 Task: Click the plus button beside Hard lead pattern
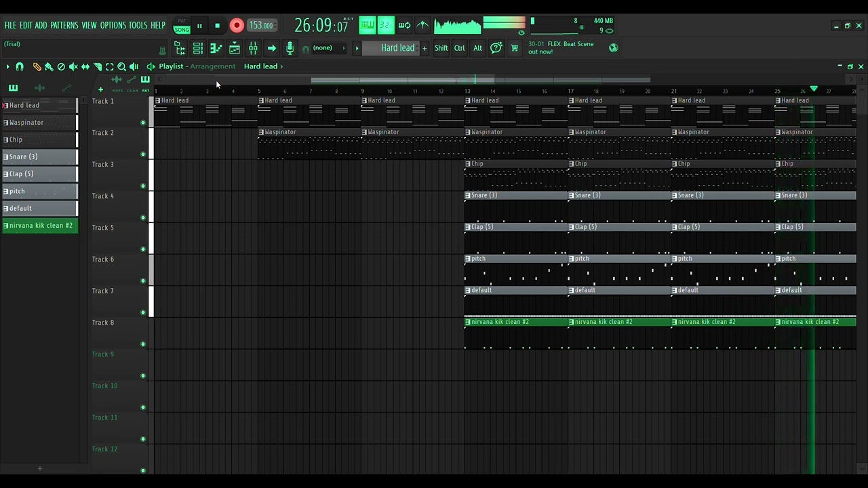point(425,48)
